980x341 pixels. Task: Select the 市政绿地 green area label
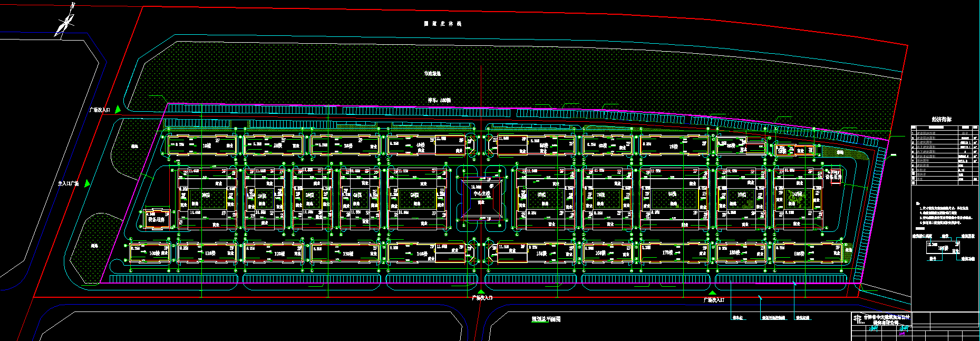pyautogui.click(x=432, y=74)
